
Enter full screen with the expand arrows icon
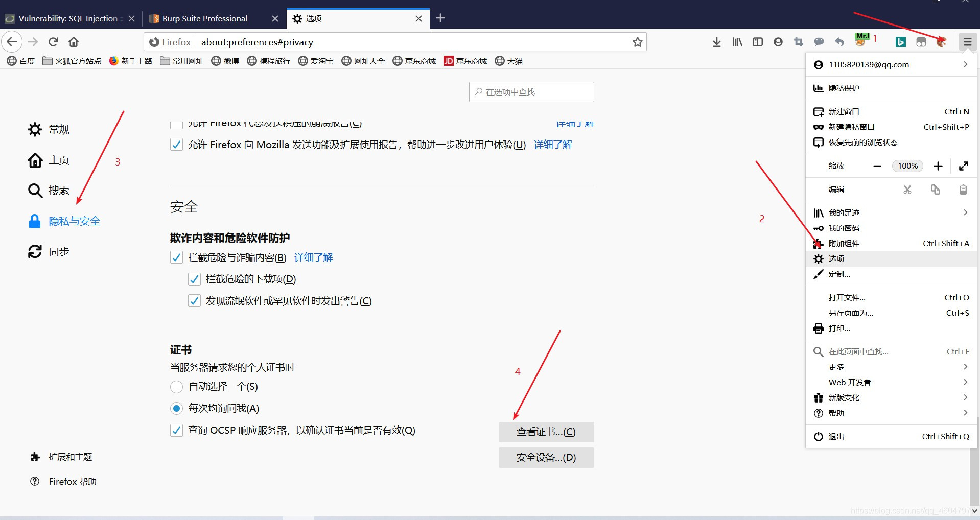[x=964, y=166]
